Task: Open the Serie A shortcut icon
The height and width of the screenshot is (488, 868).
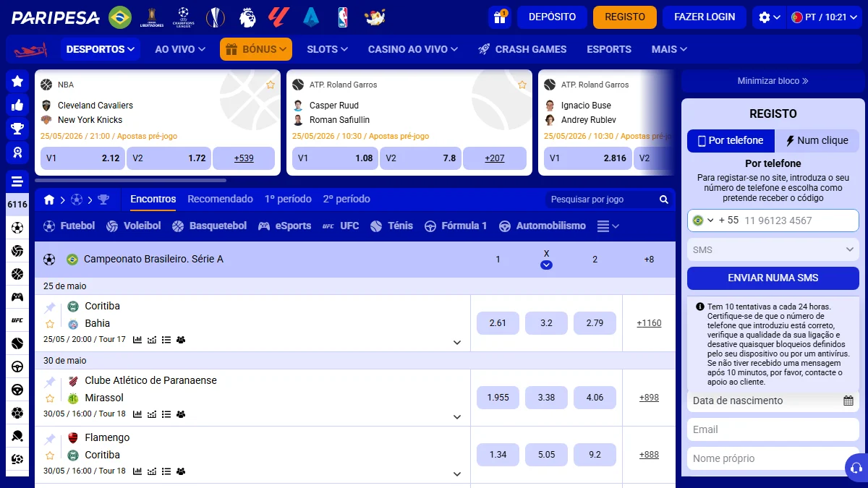Action: (x=311, y=17)
